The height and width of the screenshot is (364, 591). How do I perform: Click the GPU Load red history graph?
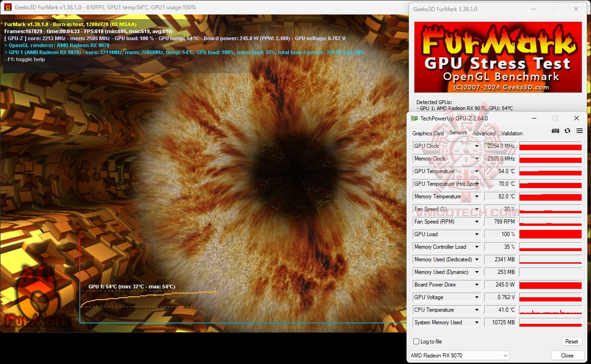tap(550, 234)
